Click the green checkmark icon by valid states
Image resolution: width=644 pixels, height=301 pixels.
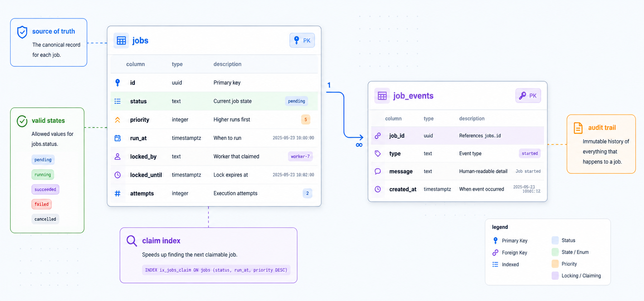tap(22, 121)
